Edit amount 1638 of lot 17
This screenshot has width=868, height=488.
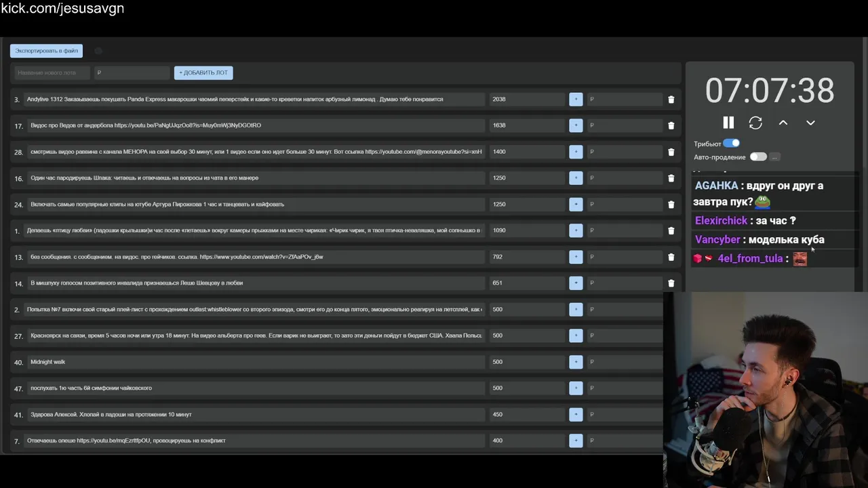click(527, 125)
